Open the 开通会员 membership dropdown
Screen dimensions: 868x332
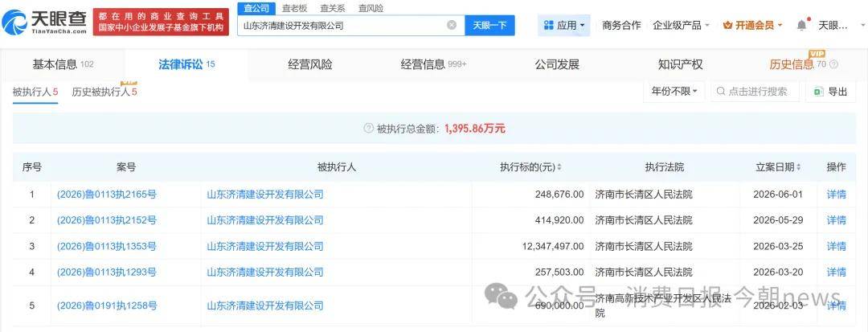pyautogui.click(x=753, y=26)
